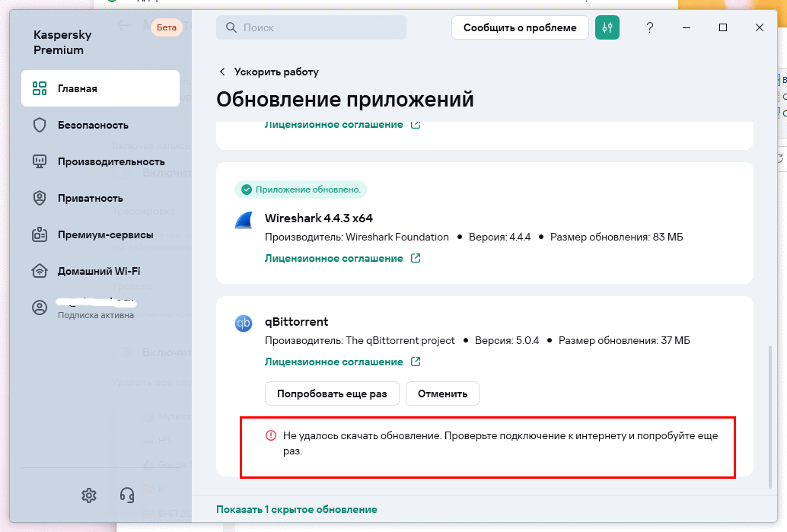The height and width of the screenshot is (532, 787).
Task: Click the Wireshark 4.4.3 x64 title
Action: pos(319,218)
